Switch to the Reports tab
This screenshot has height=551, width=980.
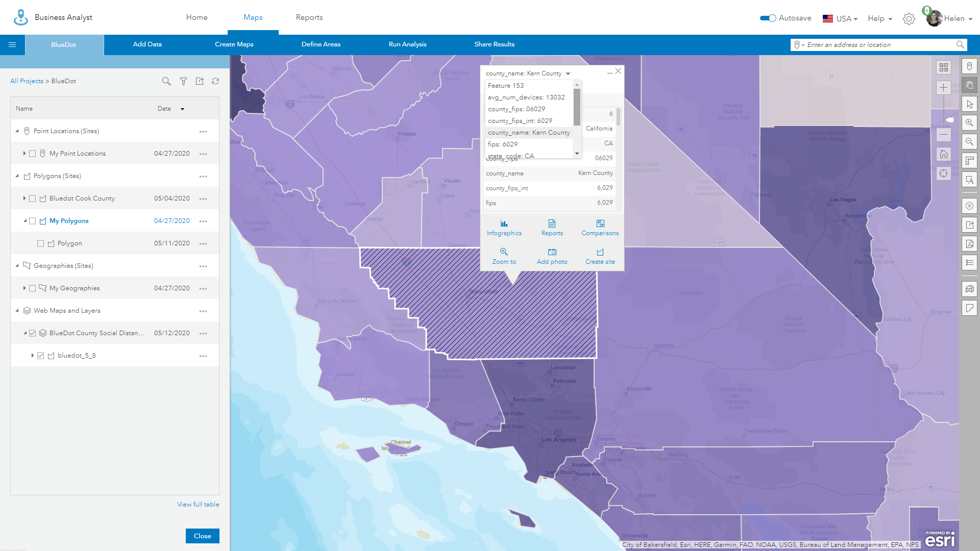pyautogui.click(x=309, y=17)
